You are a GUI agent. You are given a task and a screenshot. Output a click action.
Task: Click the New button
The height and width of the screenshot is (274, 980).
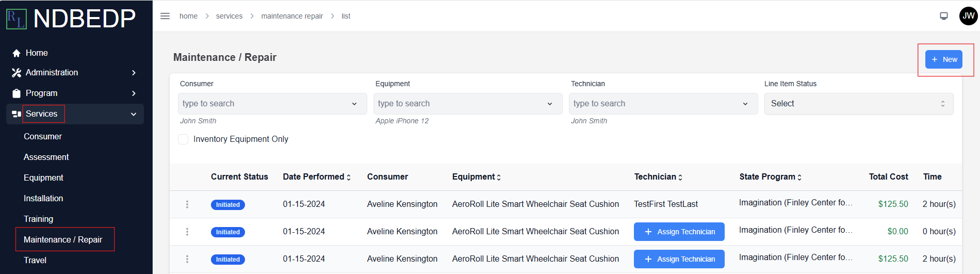pos(944,59)
